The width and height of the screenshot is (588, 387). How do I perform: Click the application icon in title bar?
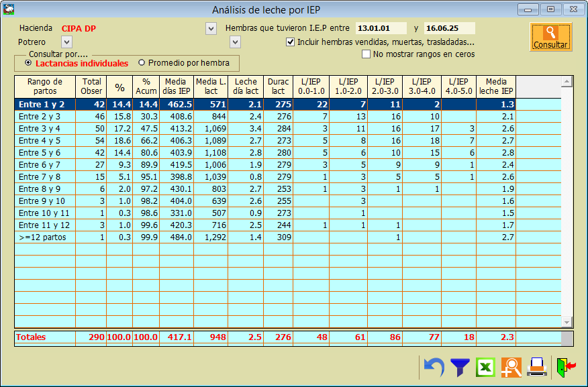click(9, 9)
